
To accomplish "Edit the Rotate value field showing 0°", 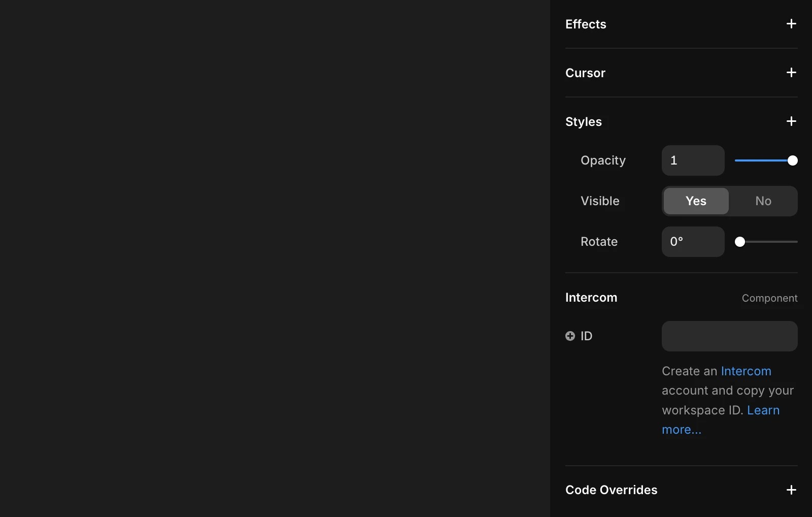I will pyautogui.click(x=693, y=241).
